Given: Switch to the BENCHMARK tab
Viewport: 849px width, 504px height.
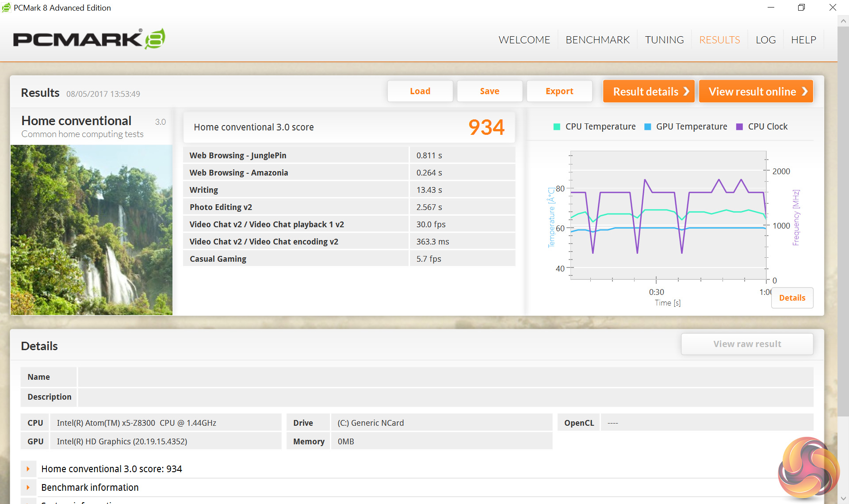Looking at the screenshot, I should pos(597,40).
